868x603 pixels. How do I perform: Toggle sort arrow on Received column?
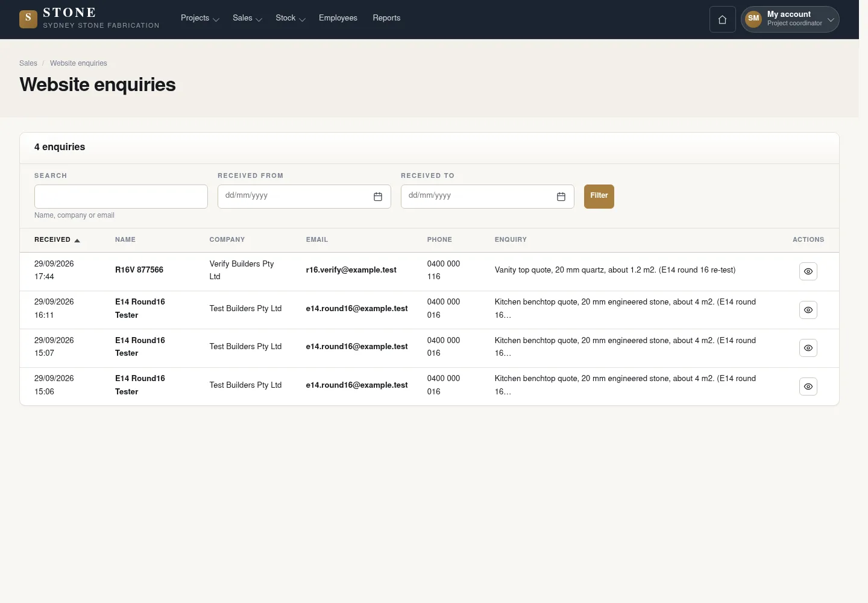click(x=77, y=240)
